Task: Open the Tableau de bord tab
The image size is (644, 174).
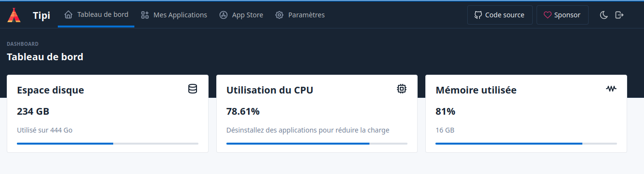Action: point(96,14)
